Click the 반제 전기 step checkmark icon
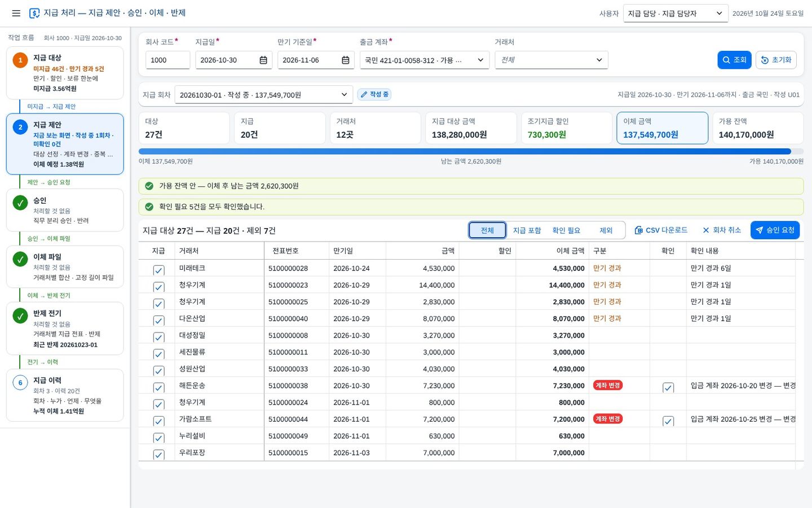 coord(20,316)
